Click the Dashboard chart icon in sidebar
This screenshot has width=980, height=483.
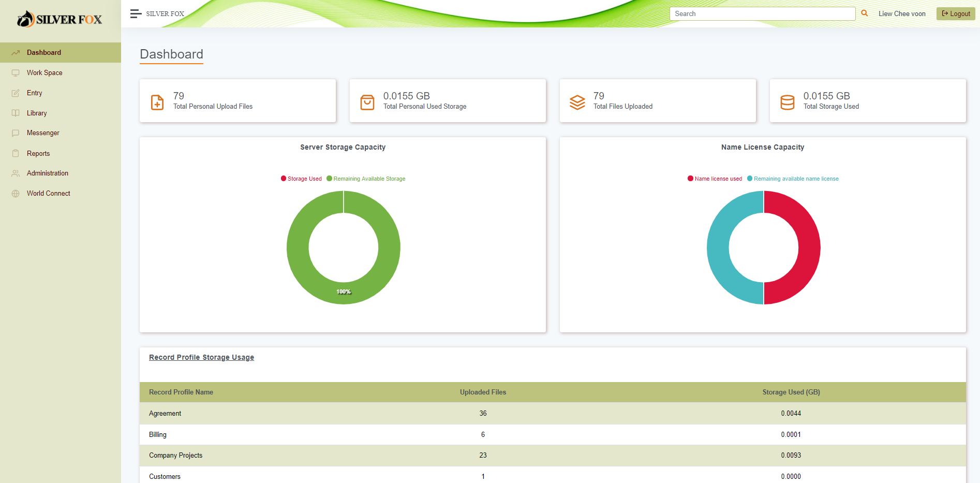(16, 53)
